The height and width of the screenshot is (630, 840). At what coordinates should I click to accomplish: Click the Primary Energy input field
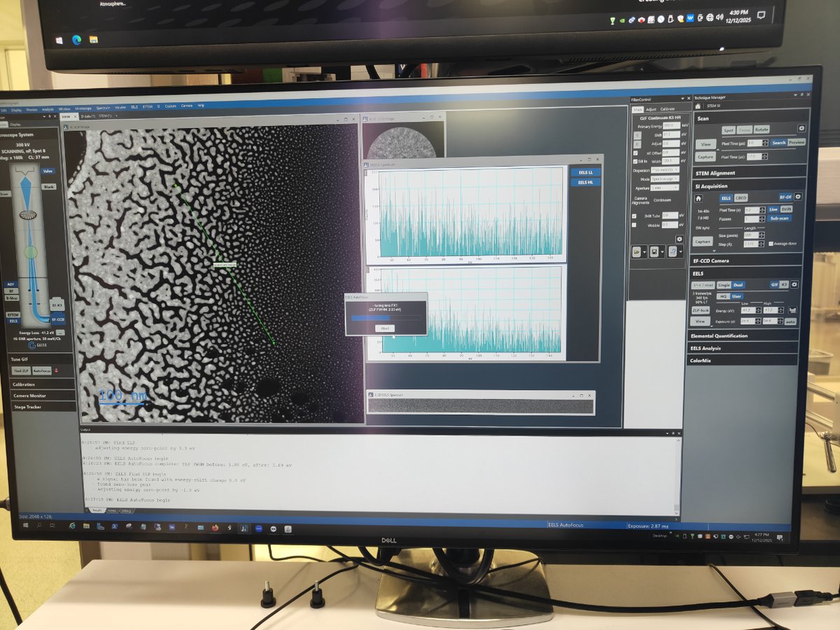pyautogui.click(x=671, y=125)
